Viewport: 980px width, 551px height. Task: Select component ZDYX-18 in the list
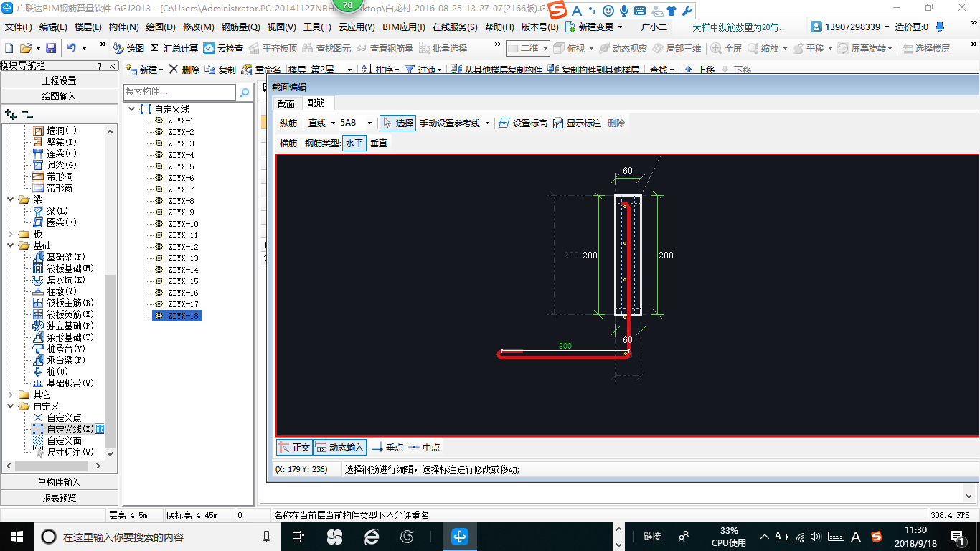tap(176, 316)
